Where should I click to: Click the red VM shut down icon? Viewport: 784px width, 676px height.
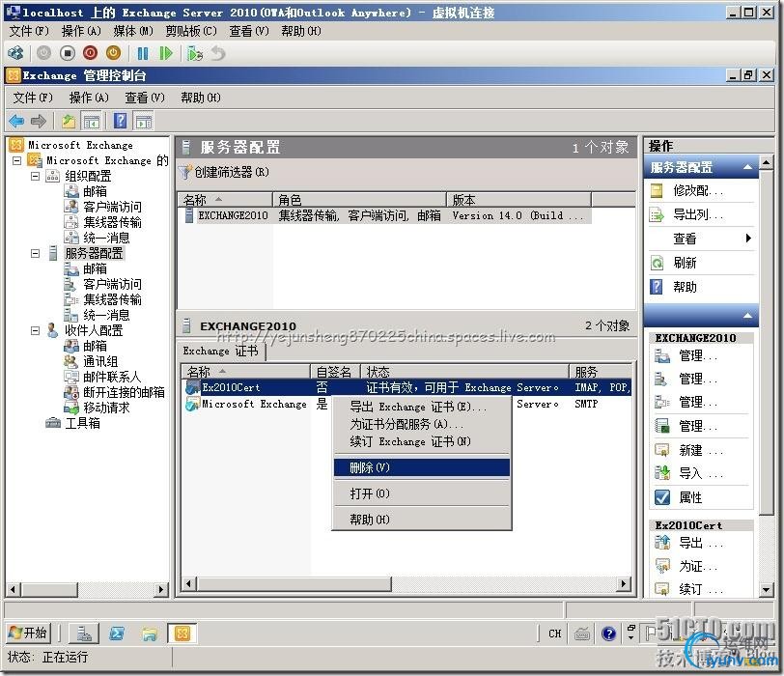[90, 53]
